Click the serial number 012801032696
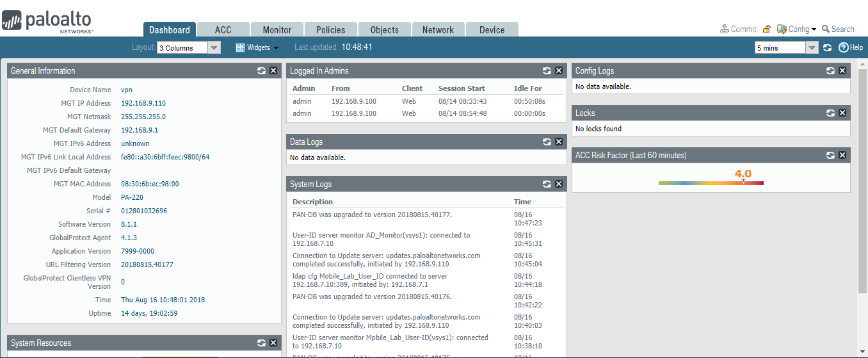Image resolution: width=868 pixels, height=358 pixels. 144,211
